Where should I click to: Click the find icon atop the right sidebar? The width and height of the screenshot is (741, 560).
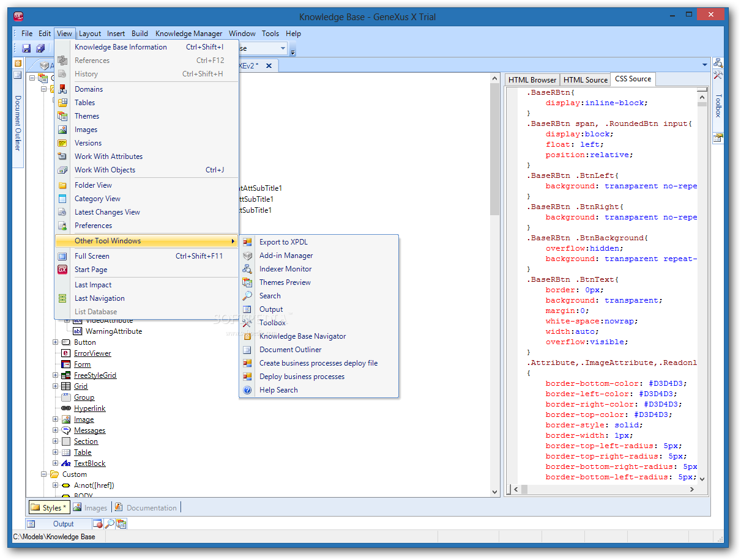pyautogui.click(x=718, y=62)
